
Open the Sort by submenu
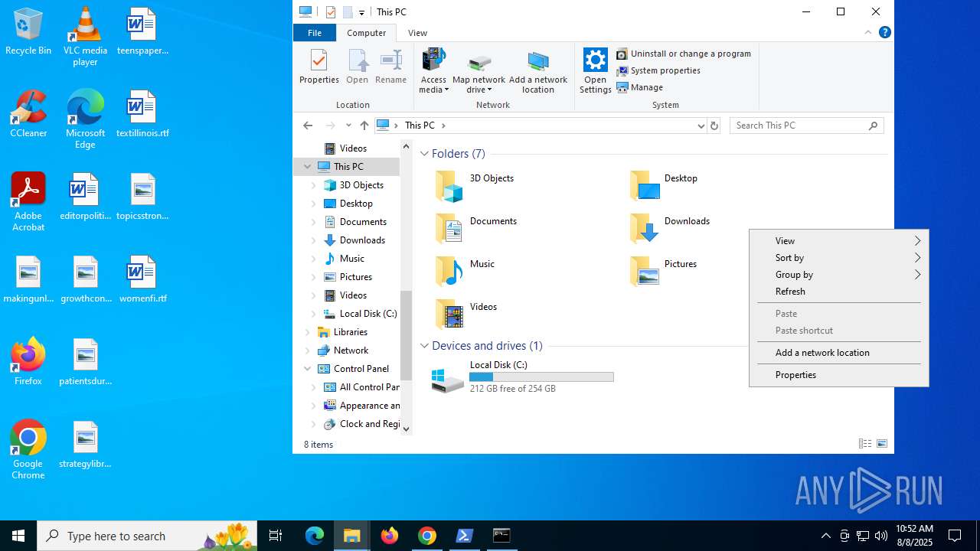tap(838, 258)
